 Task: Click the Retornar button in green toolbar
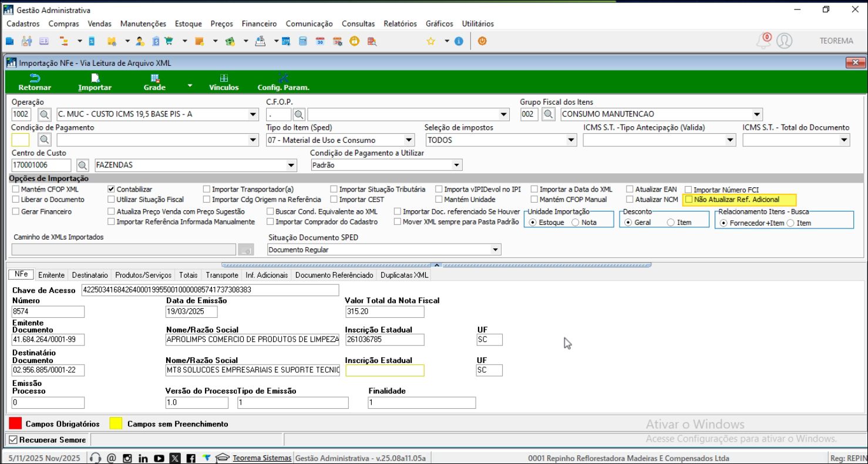coord(35,82)
